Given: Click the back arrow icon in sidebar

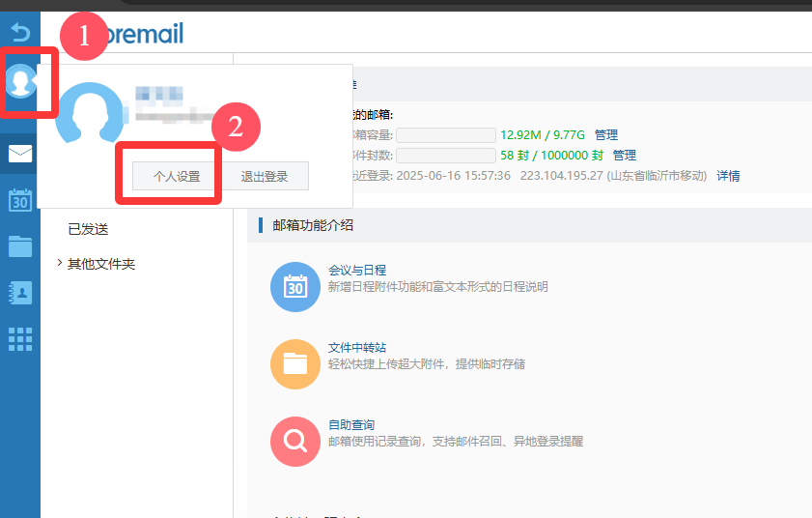Looking at the screenshot, I should pos(19,32).
